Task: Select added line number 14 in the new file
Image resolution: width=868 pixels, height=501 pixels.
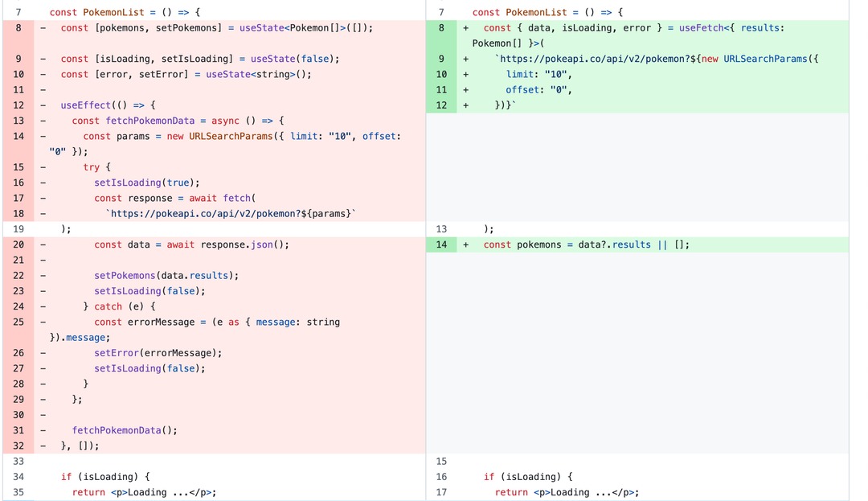Action: coord(441,244)
